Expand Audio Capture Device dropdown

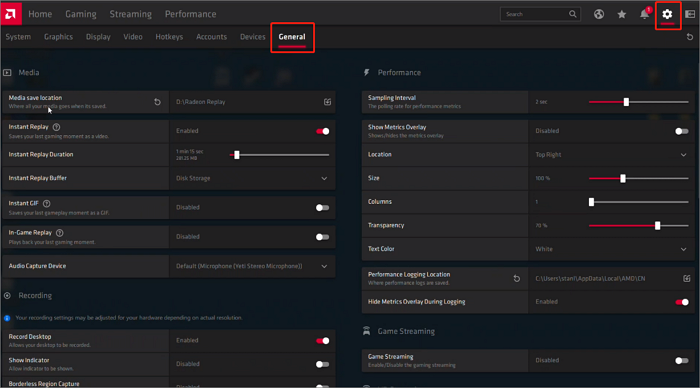pyautogui.click(x=252, y=266)
